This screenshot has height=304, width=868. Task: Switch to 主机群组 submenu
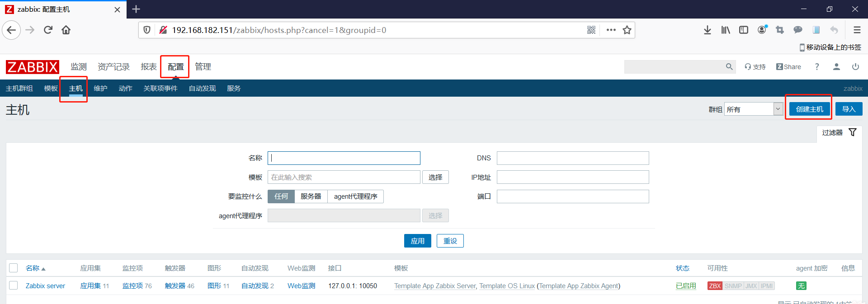pos(19,89)
